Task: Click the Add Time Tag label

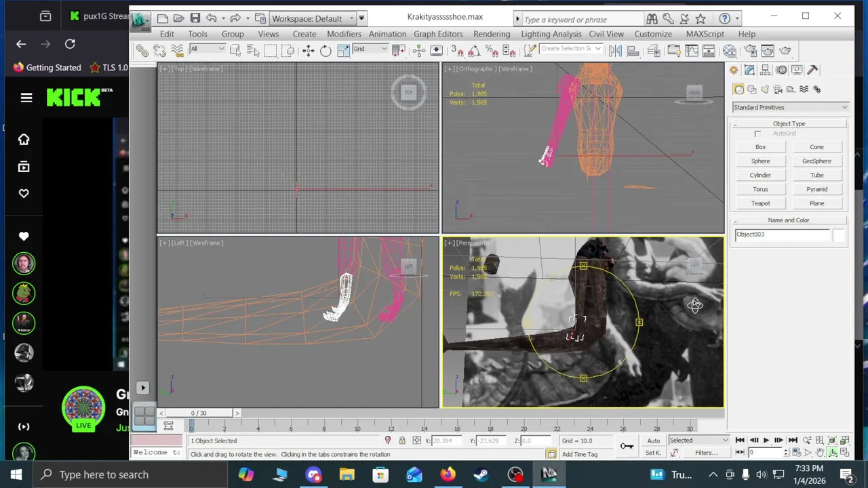Action: [x=580, y=454]
